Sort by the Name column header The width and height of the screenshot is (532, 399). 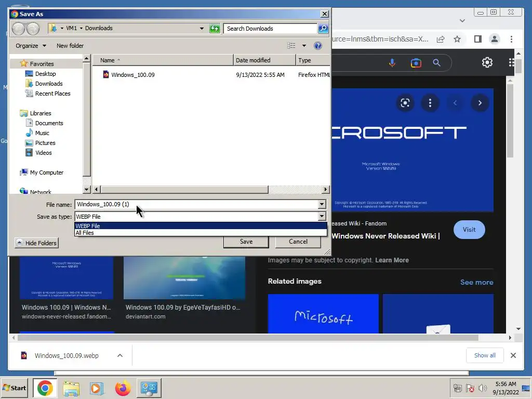click(163, 60)
